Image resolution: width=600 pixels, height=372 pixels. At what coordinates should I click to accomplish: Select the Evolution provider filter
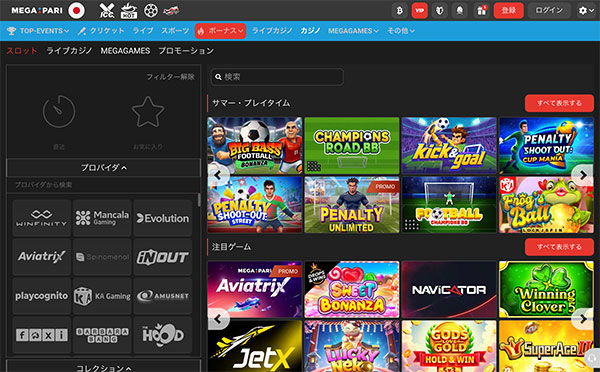163,218
